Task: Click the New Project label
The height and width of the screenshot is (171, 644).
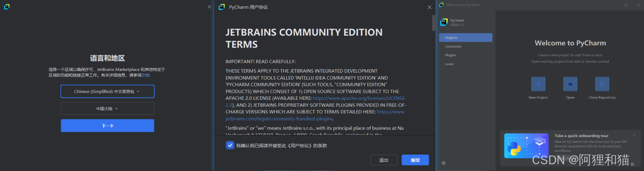Action: [538, 97]
